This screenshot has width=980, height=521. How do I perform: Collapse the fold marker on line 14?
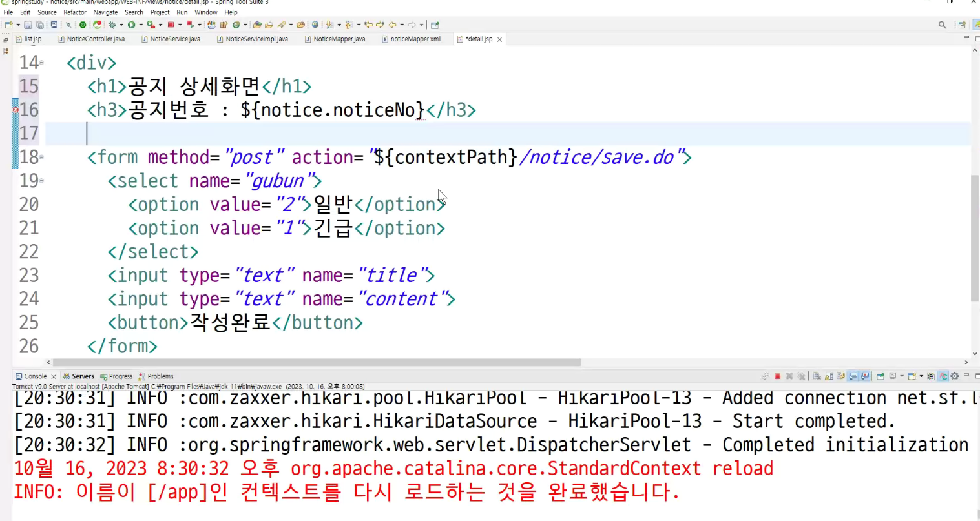pyautogui.click(x=42, y=63)
